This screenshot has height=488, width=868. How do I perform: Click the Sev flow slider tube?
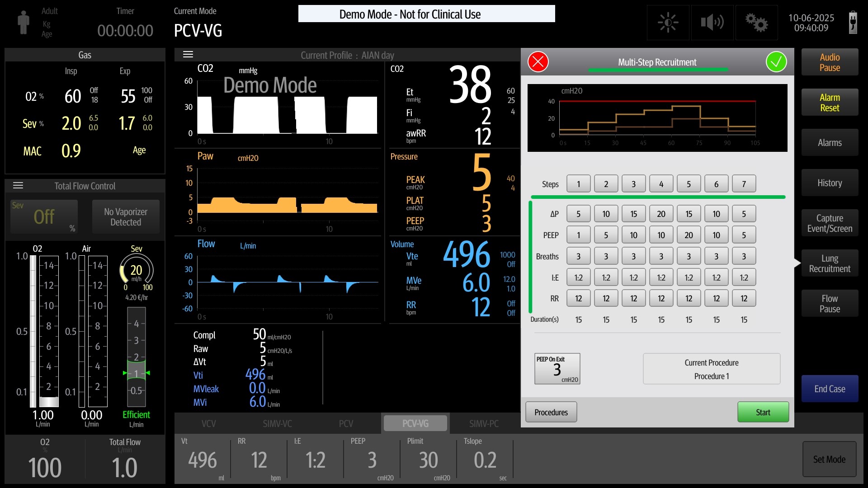point(136,357)
